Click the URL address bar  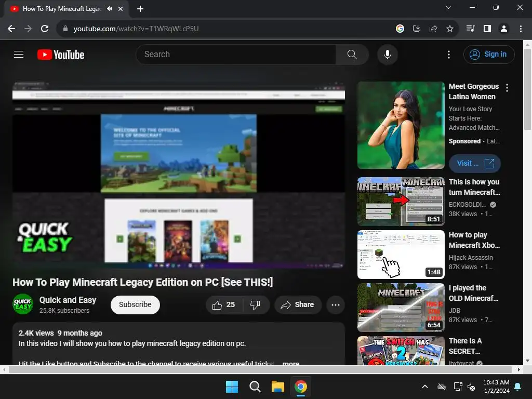[x=224, y=29]
